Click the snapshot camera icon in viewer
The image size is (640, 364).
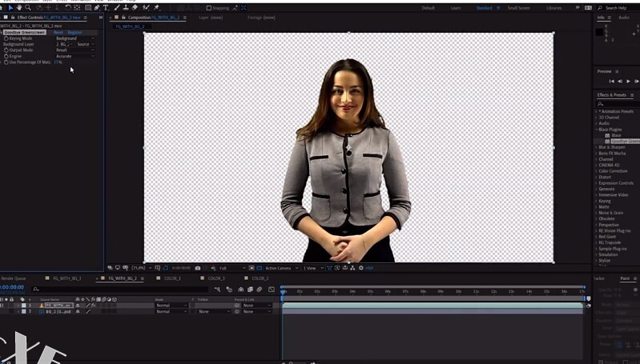pos(198,268)
